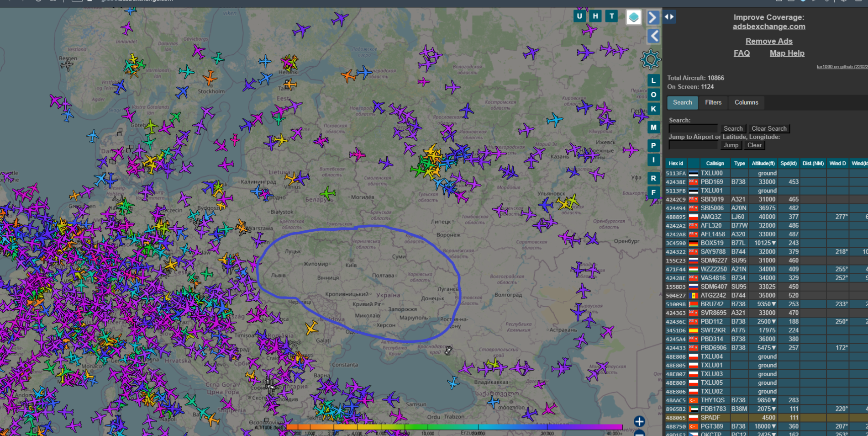Toggle the U map button

pyautogui.click(x=579, y=16)
